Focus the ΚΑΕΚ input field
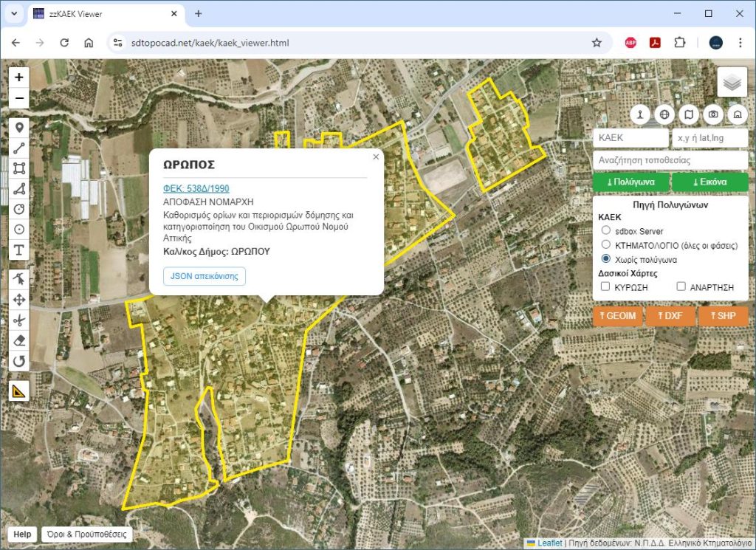The image size is (756, 550). click(630, 138)
